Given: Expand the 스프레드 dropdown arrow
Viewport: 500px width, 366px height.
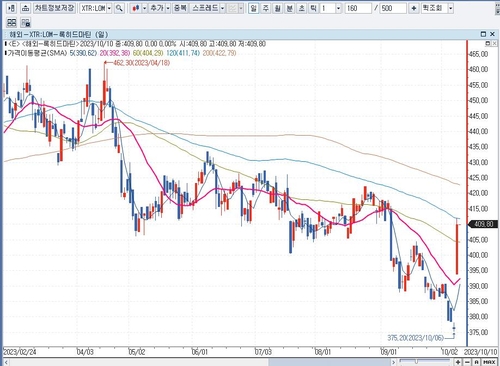Looking at the screenshot, I should [x=223, y=8].
